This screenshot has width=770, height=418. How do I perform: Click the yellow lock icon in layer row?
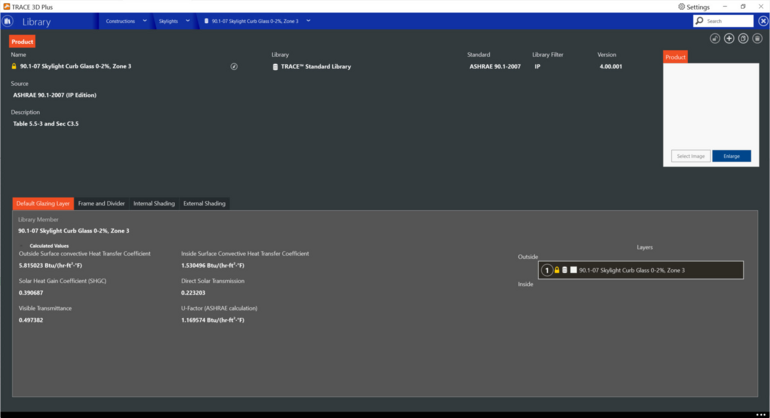(557, 270)
